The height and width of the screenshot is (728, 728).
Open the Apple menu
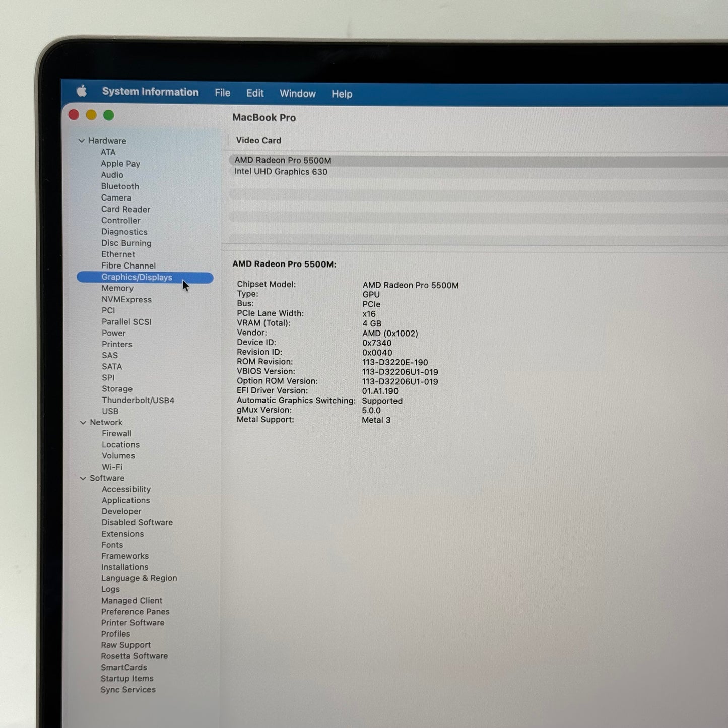[x=82, y=91]
